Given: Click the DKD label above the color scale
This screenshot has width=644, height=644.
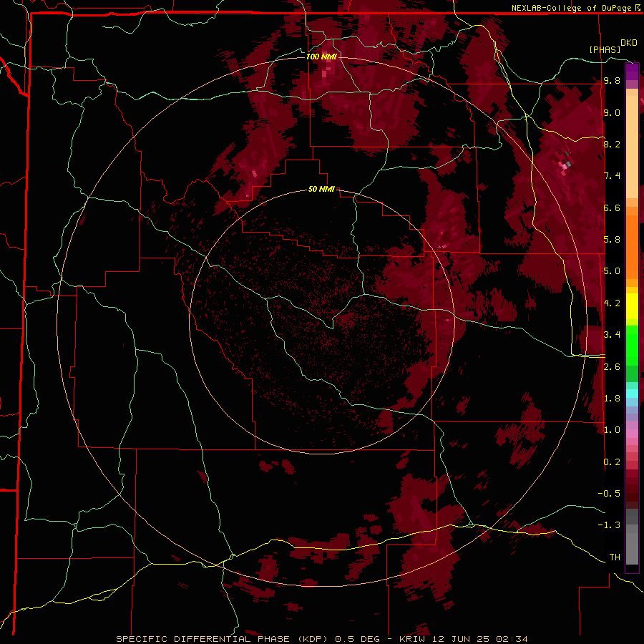Looking at the screenshot, I should (x=629, y=42).
